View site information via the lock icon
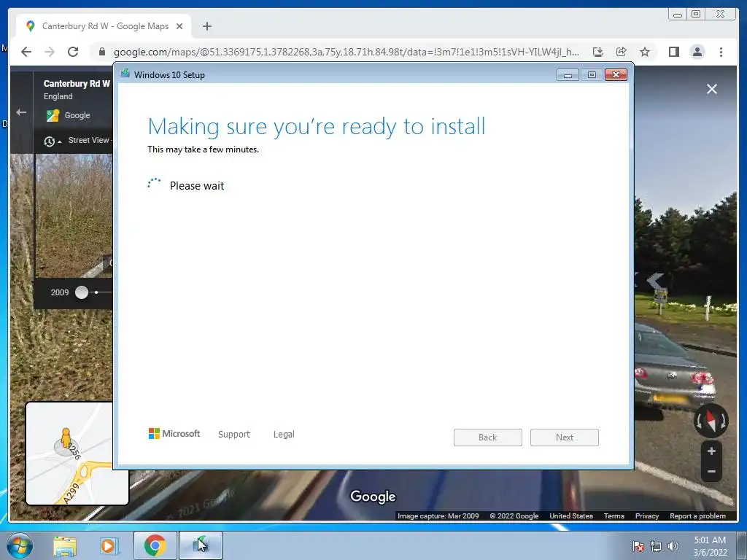This screenshot has height=560, width=747. 102,52
